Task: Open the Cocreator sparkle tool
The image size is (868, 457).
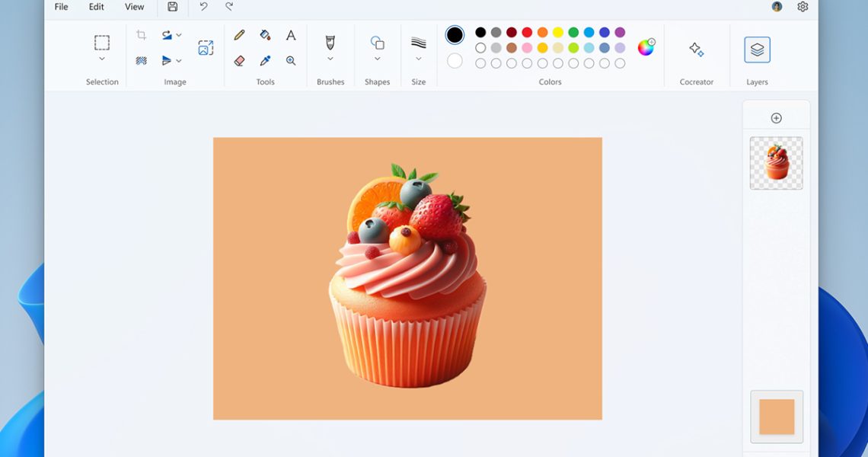Action: pyautogui.click(x=697, y=50)
